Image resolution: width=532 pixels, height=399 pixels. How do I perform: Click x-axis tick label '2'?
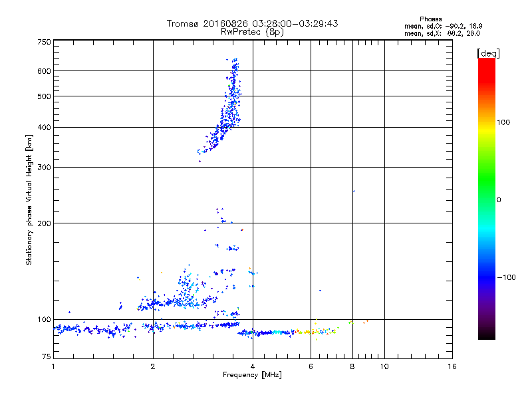pos(153,366)
